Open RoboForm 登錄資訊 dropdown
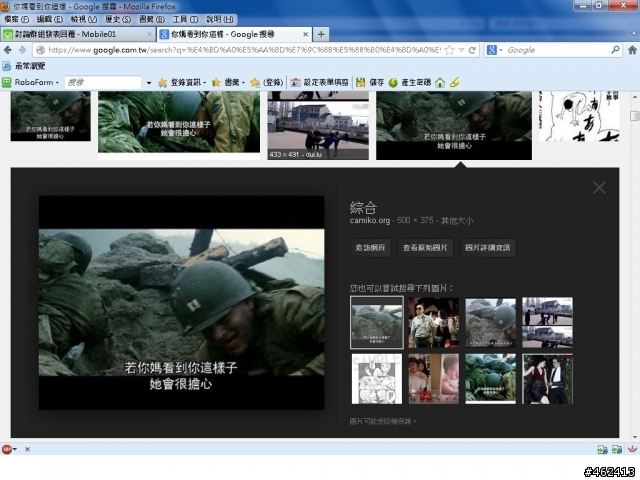 tap(182, 82)
